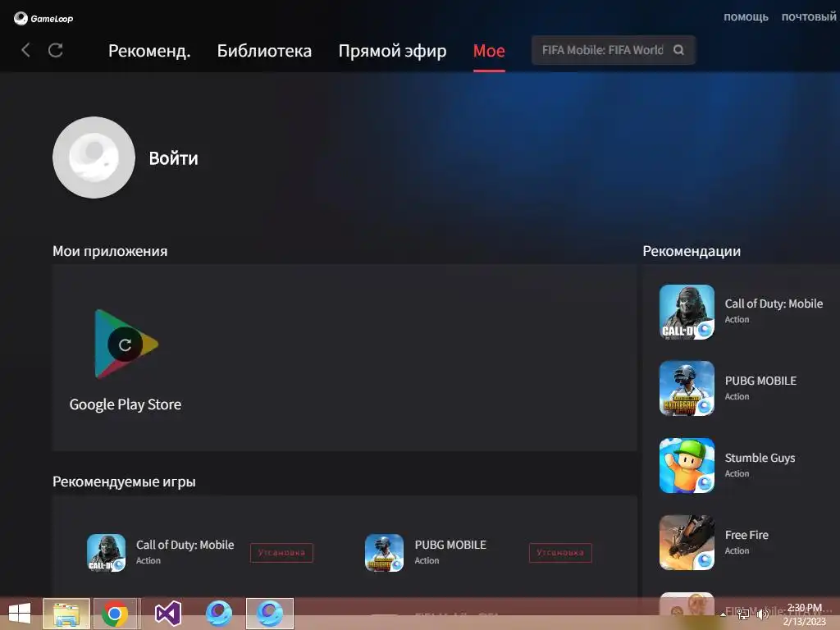The width and height of the screenshot is (840, 630).
Task: Click the active GameLoop taskbar icon
Action: pyautogui.click(x=269, y=614)
